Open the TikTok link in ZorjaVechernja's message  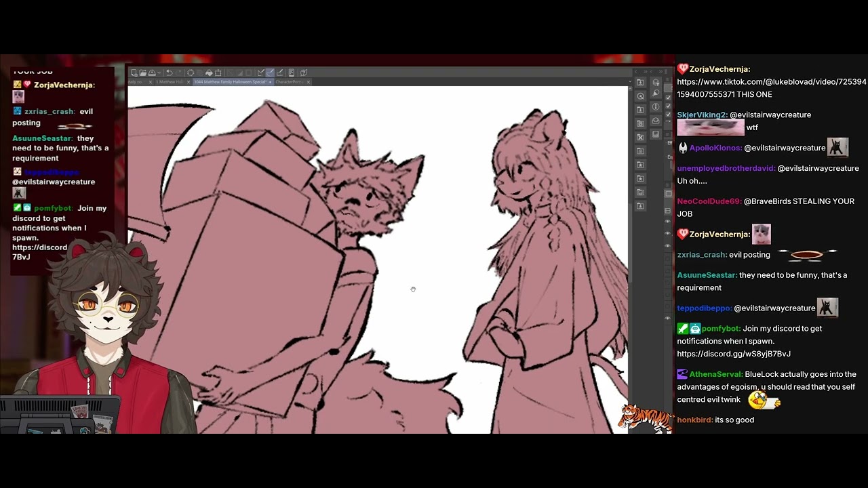(x=772, y=88)
